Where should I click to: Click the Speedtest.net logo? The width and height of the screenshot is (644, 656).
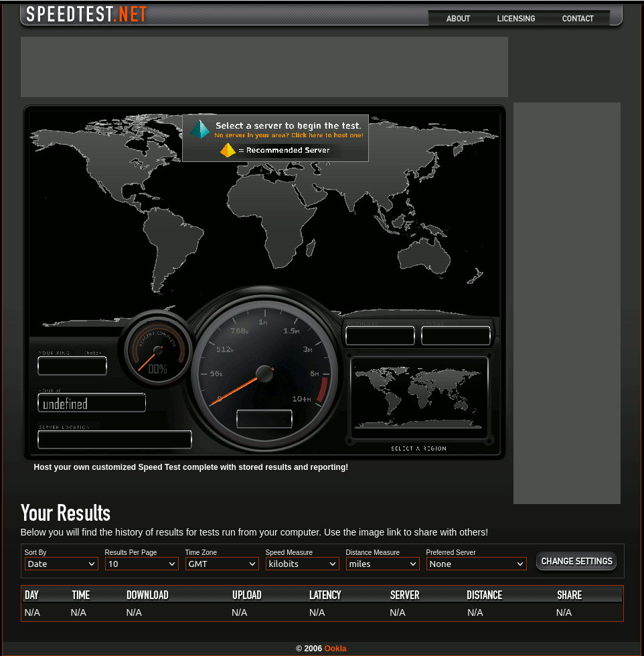[86, 14]
